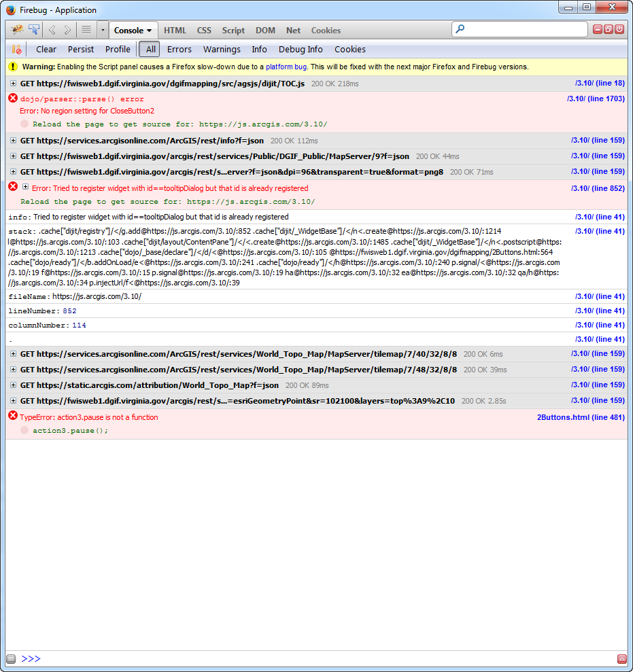
Task: Click the red error icon for dojo/parser error
Action: coord(13,98)
